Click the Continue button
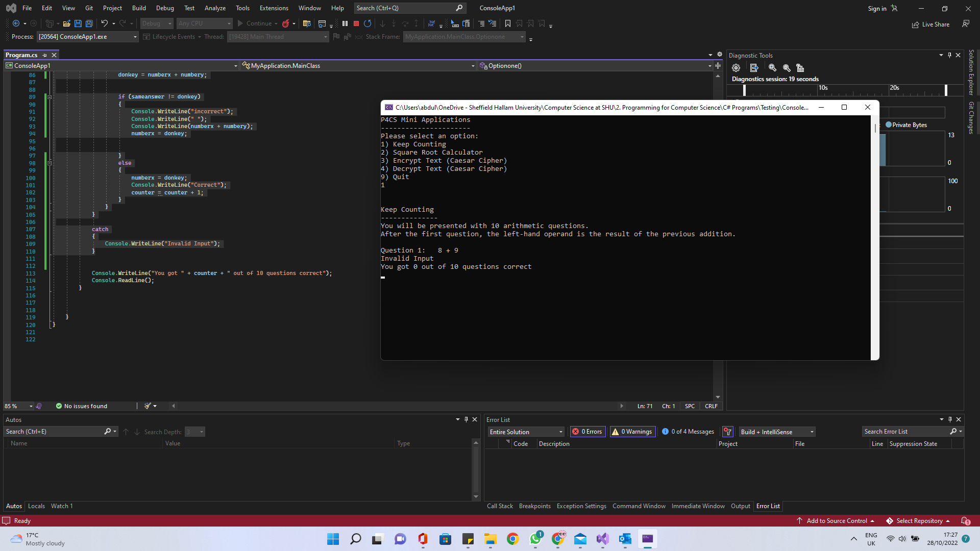980x551 pixels. pos(254,23)
